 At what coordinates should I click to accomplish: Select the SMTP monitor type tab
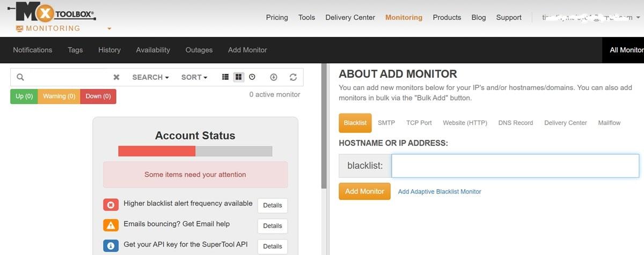pyautogui.click(x=386, y=123)
